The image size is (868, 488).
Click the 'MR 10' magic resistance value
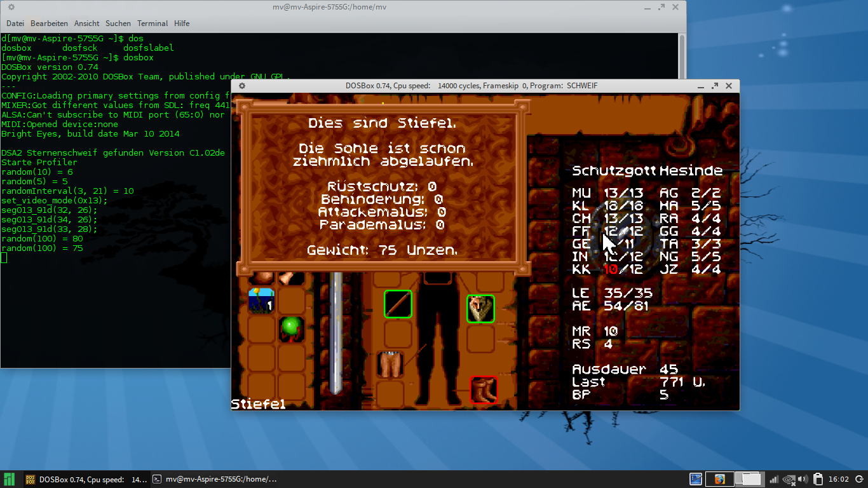(x=595, y=332)
